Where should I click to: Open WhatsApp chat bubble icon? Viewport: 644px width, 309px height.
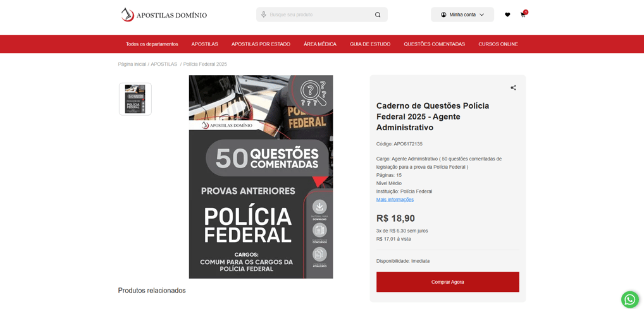point(630,300)
